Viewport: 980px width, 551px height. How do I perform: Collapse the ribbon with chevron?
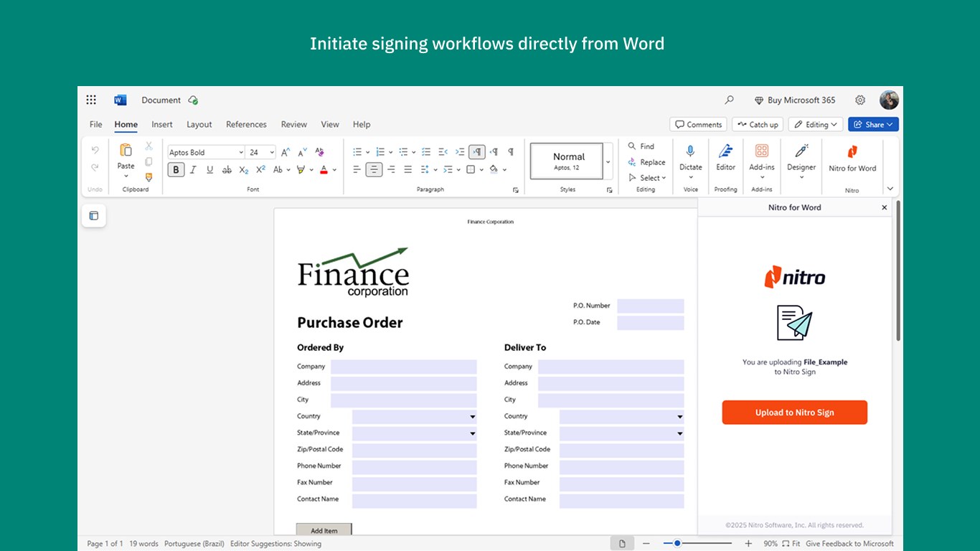click(890, 189)
